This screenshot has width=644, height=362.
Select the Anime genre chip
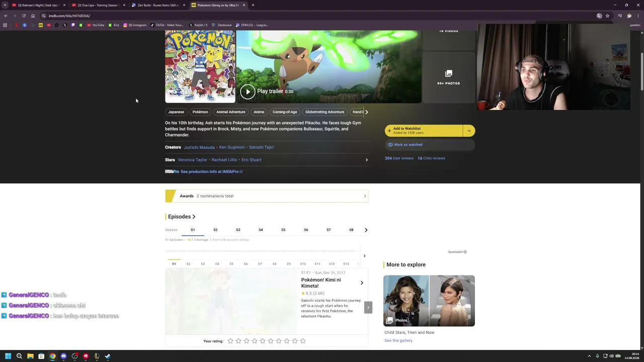pos(259,112)
